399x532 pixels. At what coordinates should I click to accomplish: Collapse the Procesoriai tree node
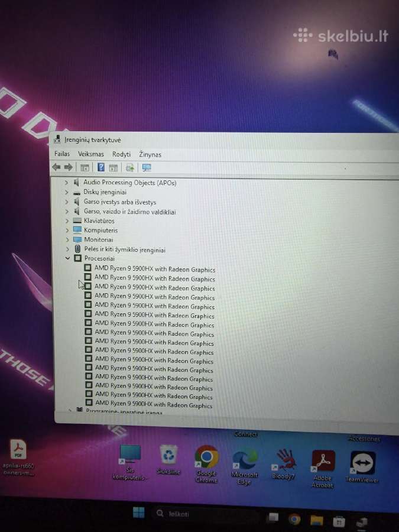67,258
